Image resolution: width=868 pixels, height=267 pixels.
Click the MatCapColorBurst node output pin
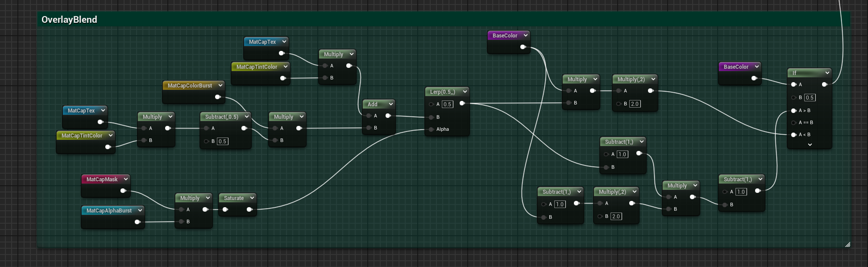click(x=218, y=97)
